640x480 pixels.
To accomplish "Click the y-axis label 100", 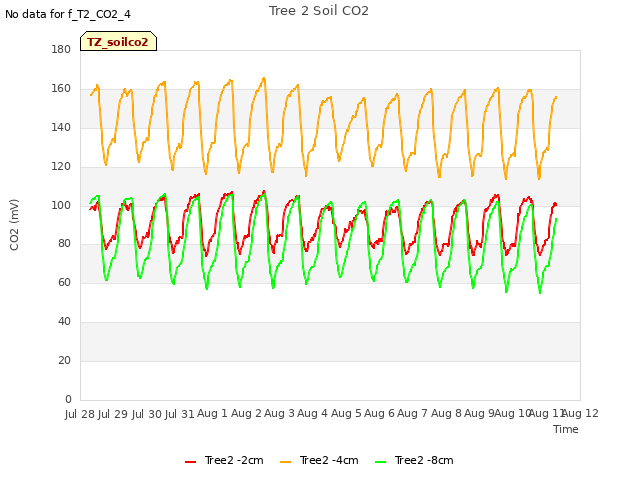I will (61, 205).
